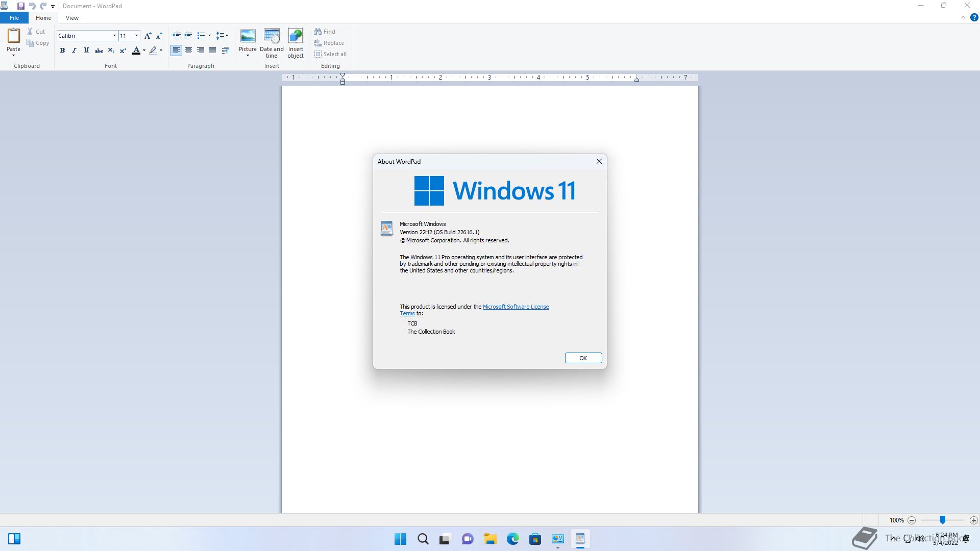
Task: Justify paragraph text
Action: 212,51
